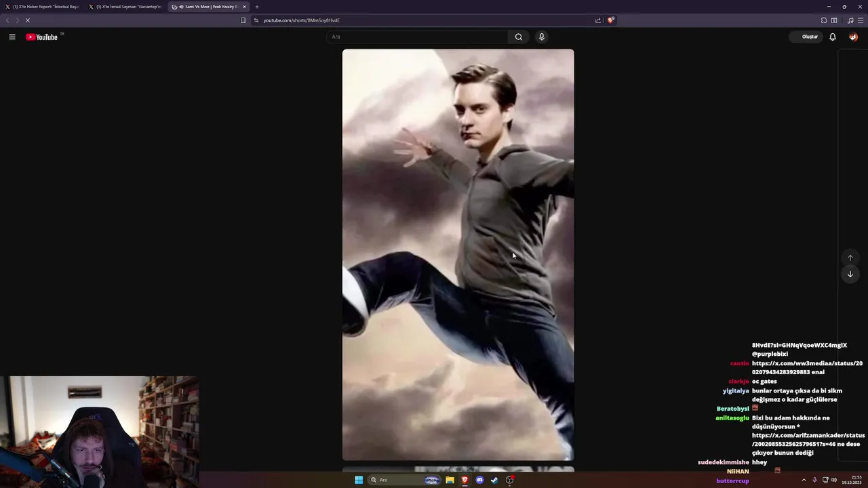Go to the next Short with down arrow
Screen dimensions: 868x488
[x=850, y=274]
